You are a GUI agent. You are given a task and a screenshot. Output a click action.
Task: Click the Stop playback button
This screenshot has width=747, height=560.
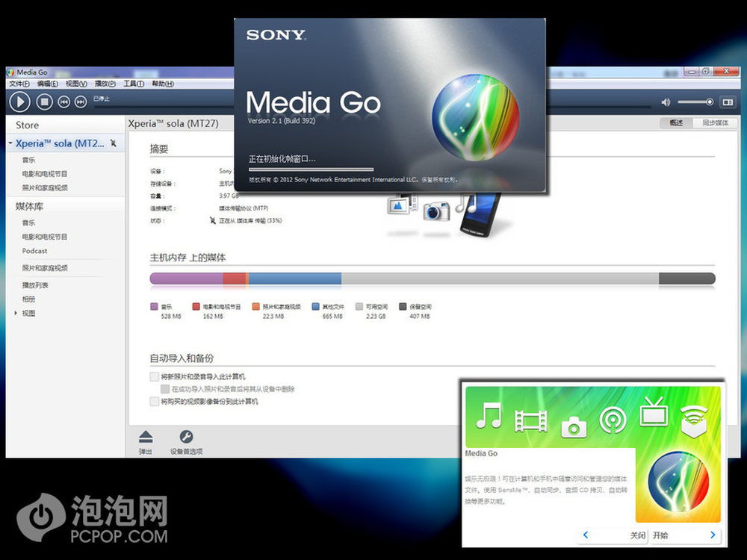click(45, 102)
